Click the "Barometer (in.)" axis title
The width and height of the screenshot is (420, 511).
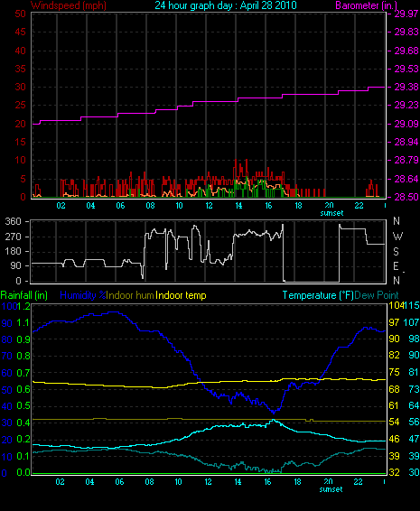[x=366, y=5]
